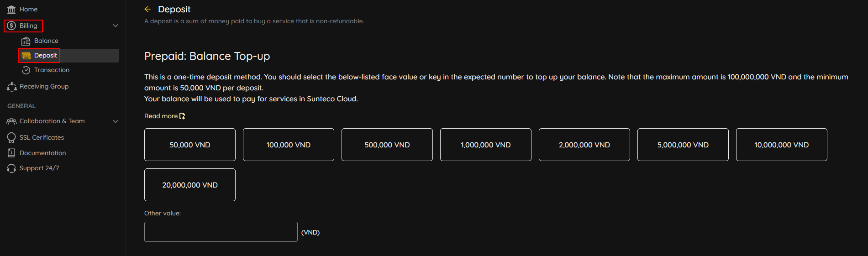
Task: Select the 50,000 VND amount
Action: click(190, 145)
